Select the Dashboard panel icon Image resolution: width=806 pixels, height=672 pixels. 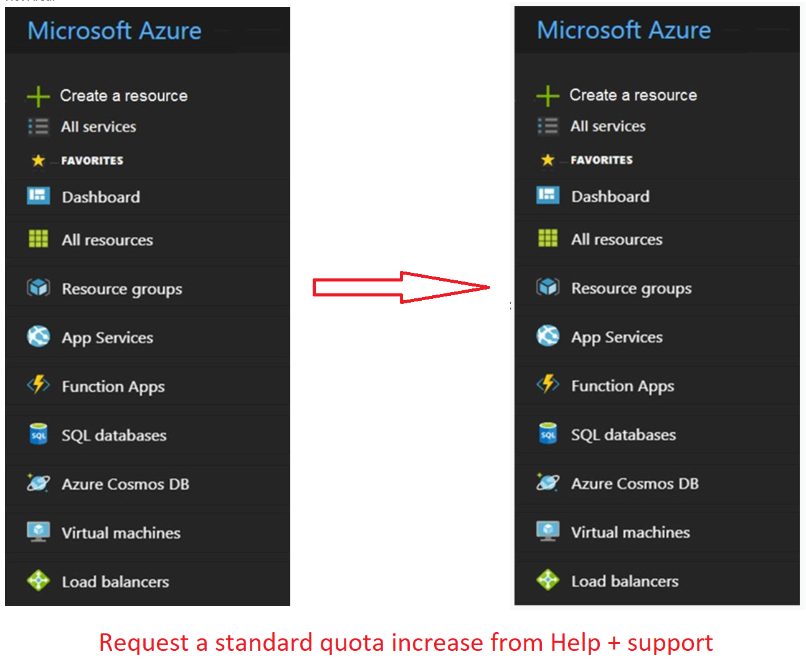coord(38,196)
